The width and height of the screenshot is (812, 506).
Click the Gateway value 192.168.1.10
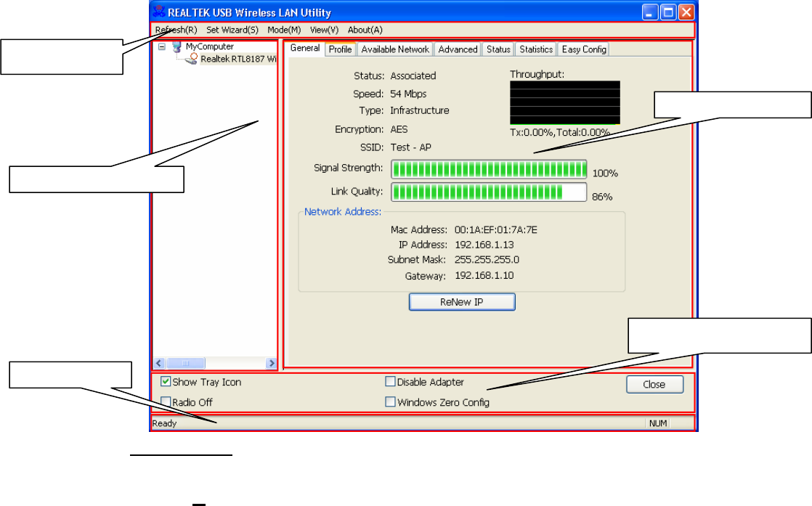click(x=484, y=276)
